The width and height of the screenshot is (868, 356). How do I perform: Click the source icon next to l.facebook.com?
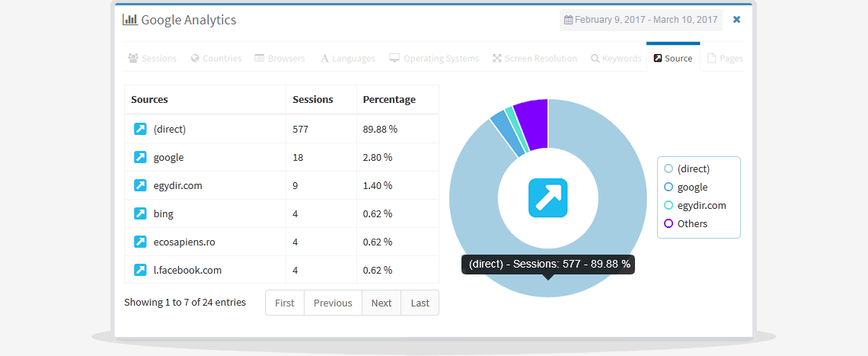[140, 270]
